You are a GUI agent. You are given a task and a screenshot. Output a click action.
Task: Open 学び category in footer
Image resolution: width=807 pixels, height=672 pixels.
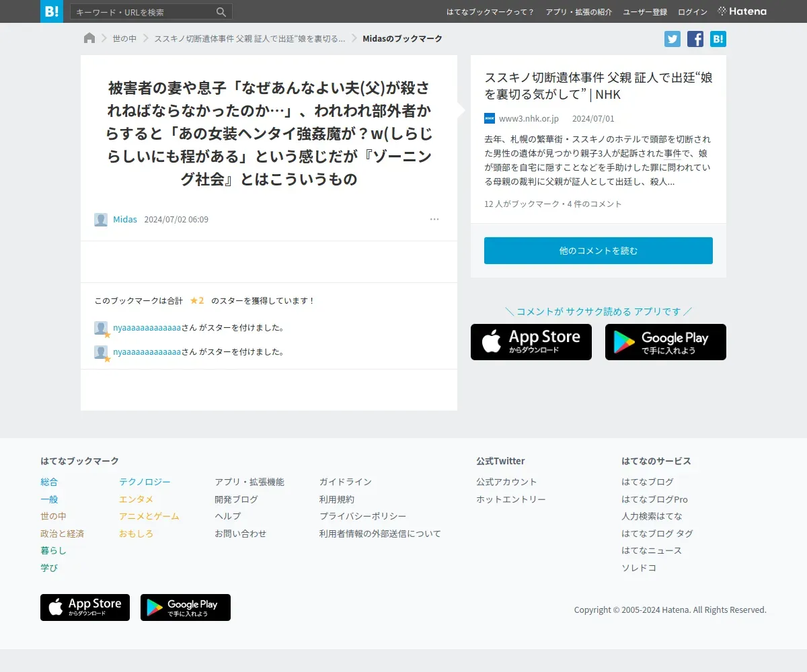49,568
